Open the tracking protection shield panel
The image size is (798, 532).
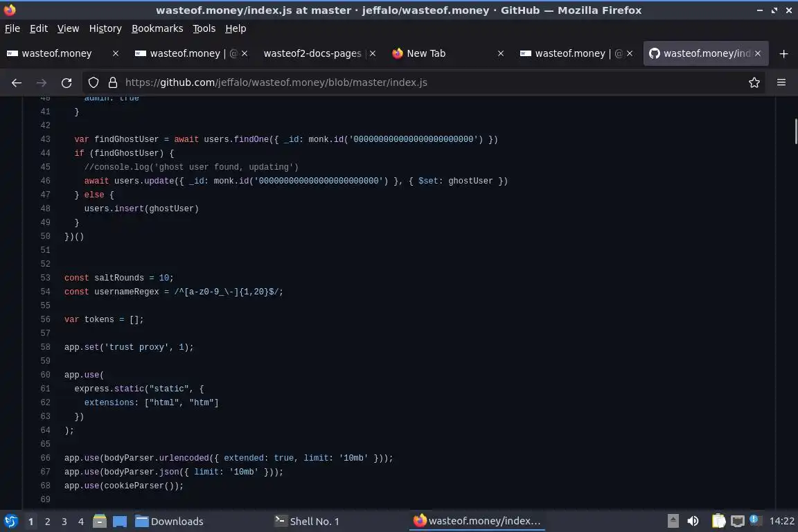[93, 82]
